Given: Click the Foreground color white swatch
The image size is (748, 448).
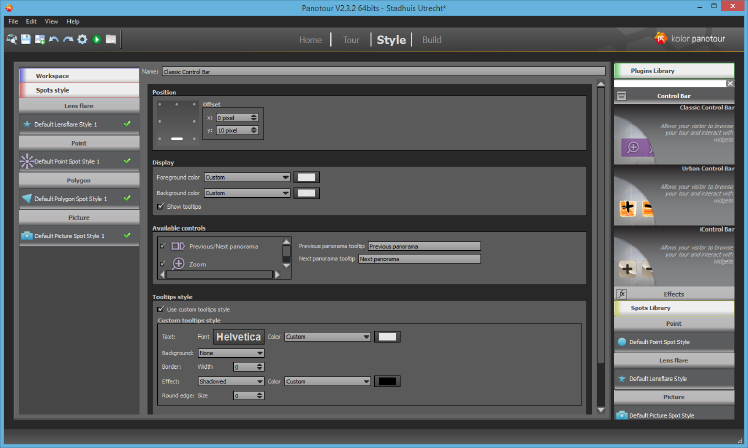Looking at the screenshot, I should coord(306,177).
